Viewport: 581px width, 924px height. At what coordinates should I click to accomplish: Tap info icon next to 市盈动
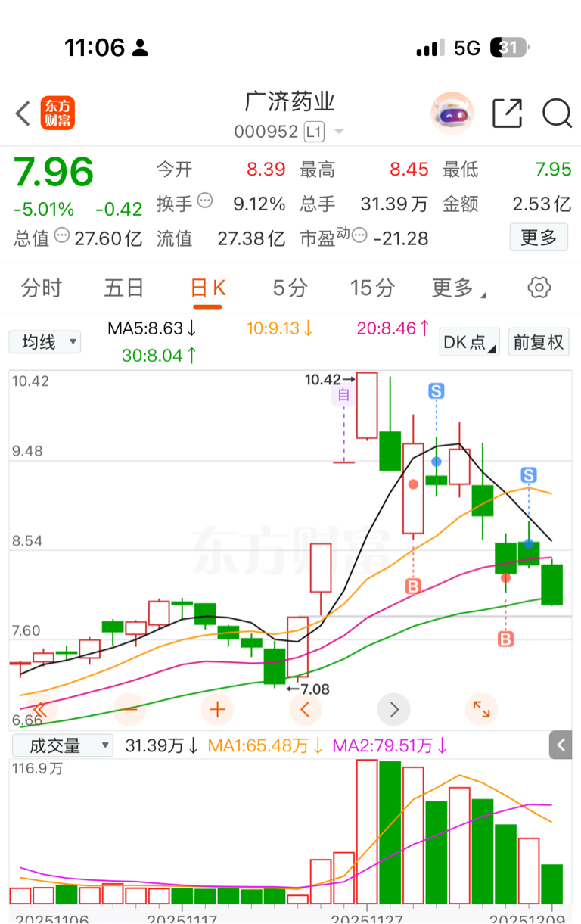pyautogui.click(x=360, y=235)
